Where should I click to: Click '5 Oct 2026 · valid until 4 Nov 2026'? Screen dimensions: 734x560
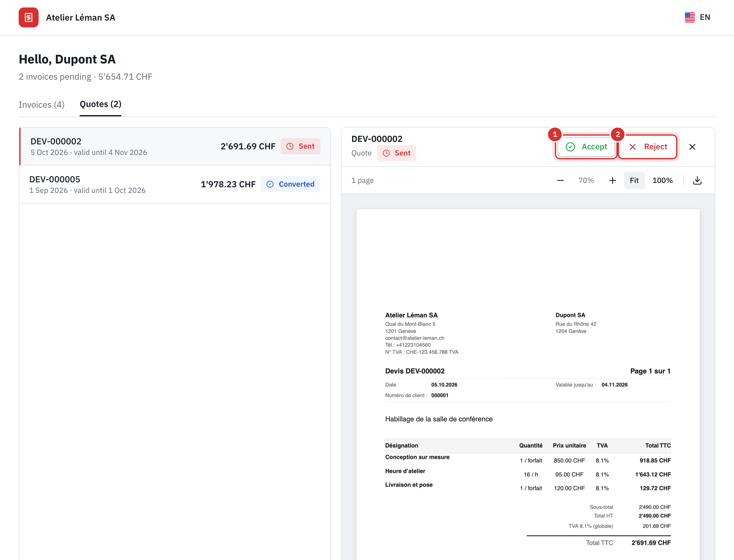[x=89, y=152]
